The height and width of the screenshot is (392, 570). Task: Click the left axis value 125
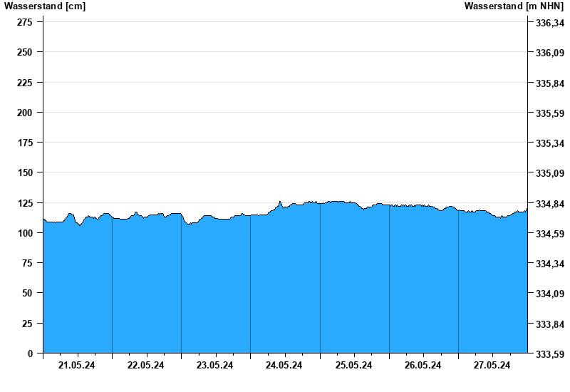point(25,203)
